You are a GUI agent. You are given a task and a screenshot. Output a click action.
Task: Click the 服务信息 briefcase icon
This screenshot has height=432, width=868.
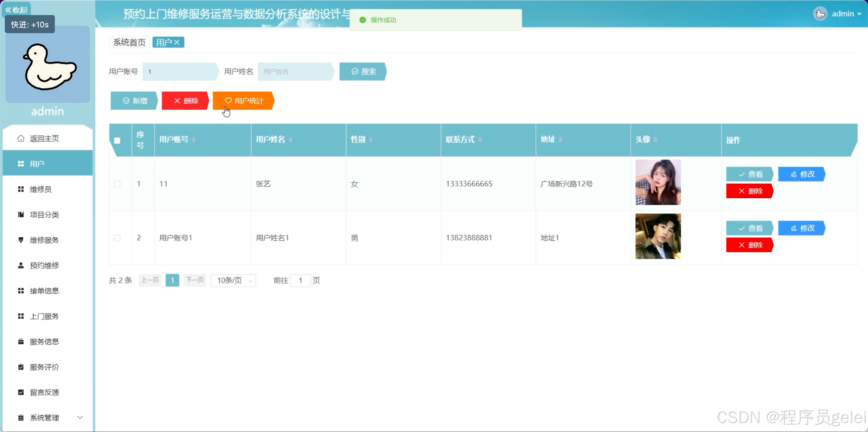coord(21,341)
